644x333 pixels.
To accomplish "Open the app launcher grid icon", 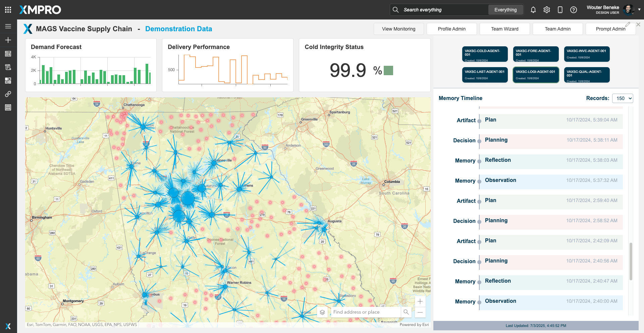I will pyautogui.click(x=8, y=10).
